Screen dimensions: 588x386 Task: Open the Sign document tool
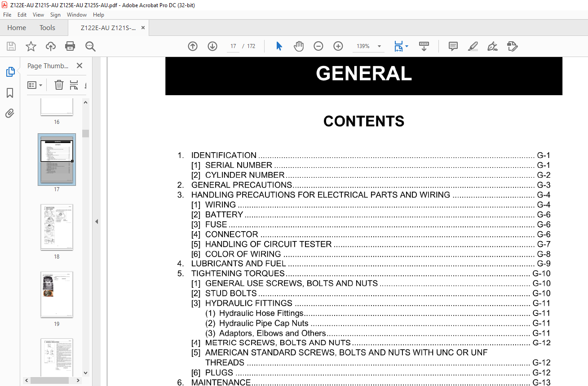(492, 46)
